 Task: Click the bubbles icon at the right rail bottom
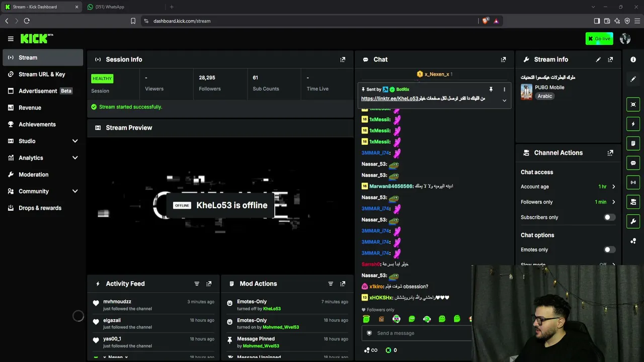[x=633, y=241]
